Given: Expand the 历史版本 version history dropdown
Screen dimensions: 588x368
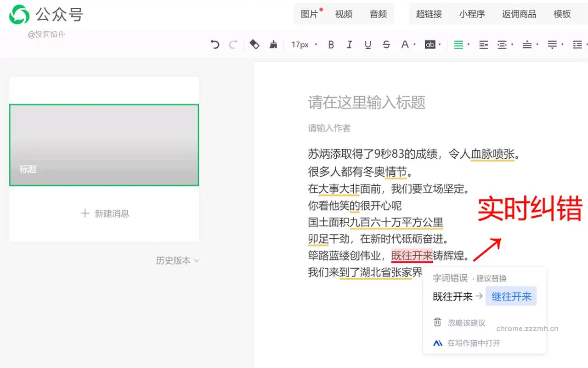Looking at the screenshot, I should click(x=177, y=260).
